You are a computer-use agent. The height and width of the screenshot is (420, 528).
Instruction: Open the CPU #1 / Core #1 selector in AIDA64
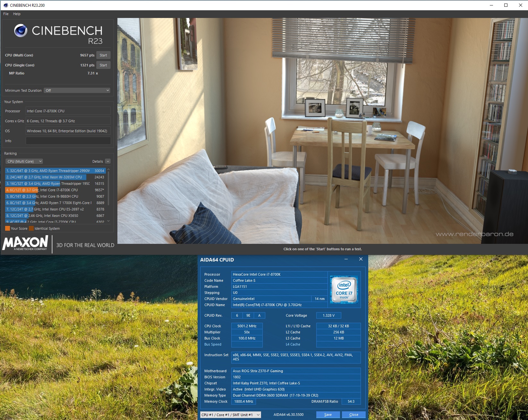pyautogui.click(x=231, y=415)
